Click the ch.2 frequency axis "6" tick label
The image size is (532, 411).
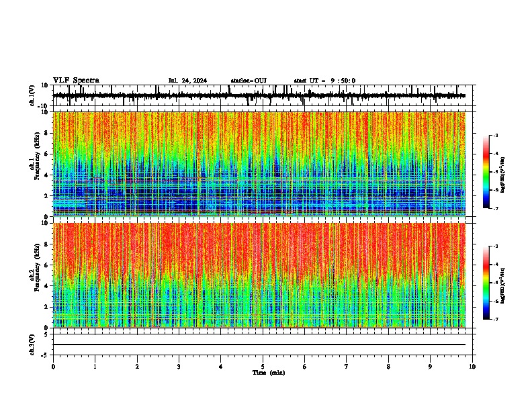pos(48,265)
